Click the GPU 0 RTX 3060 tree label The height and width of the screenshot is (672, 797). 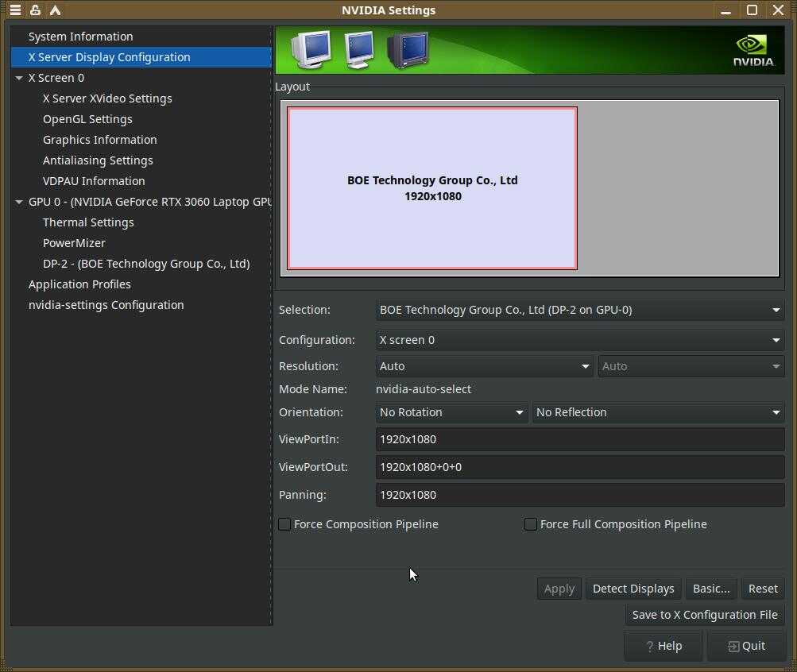click(150, 203)
